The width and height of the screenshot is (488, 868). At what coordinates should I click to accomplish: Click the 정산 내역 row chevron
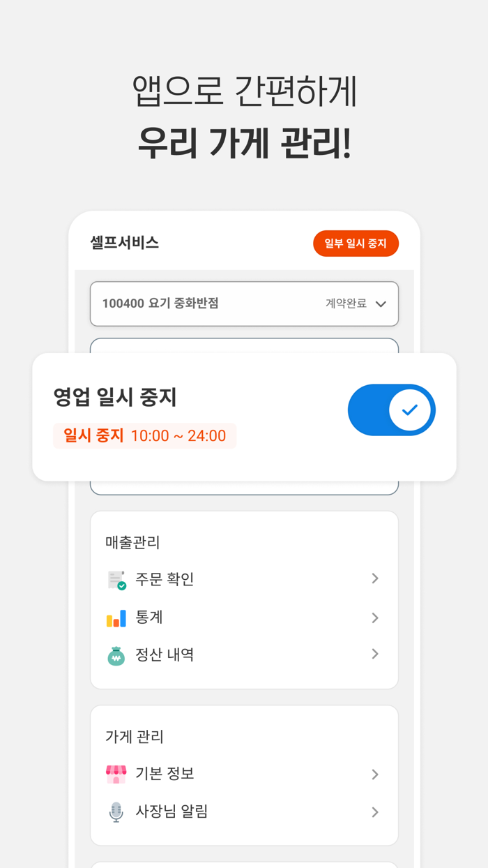click(375, 654)
